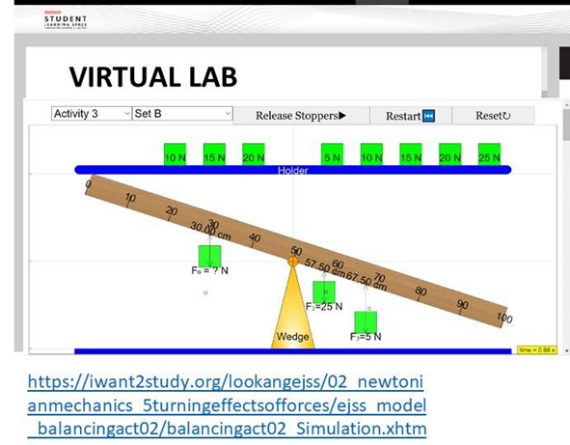Click the 57.50 cm position label
Image resolution: width=570 pixels, height=445 pixels.
pyautogui.click(x=324, y=268)
